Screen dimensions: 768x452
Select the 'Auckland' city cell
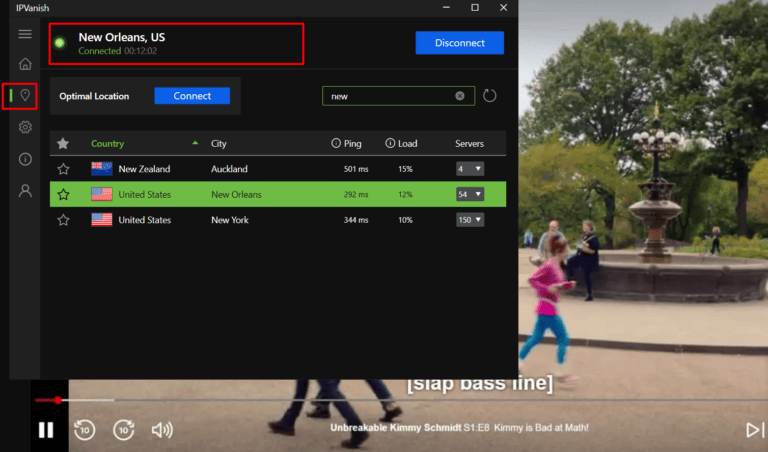229,169
